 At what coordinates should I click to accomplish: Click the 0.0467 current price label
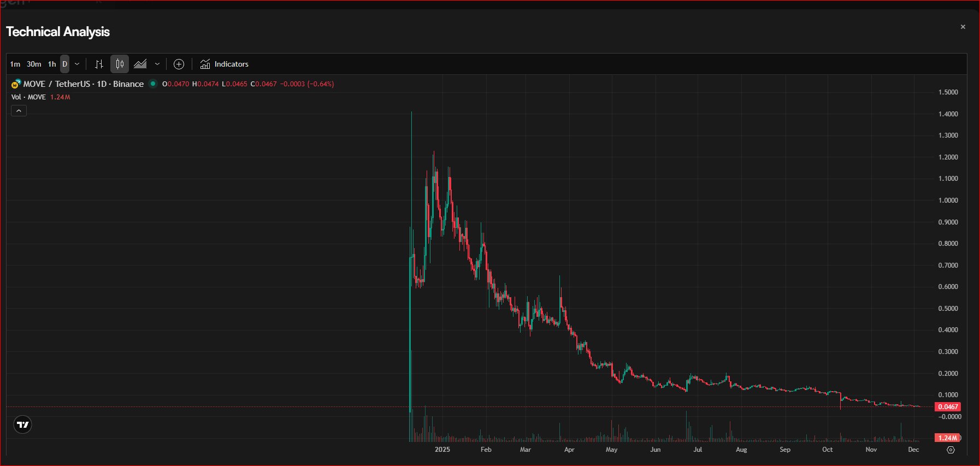948,407
